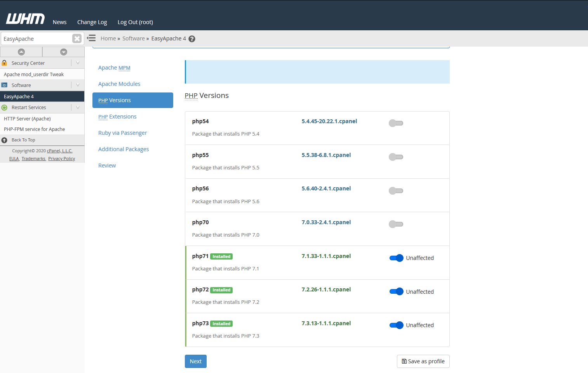Click the Software section icon
This screenshot has width=588, height=373.
click(4, 85)
